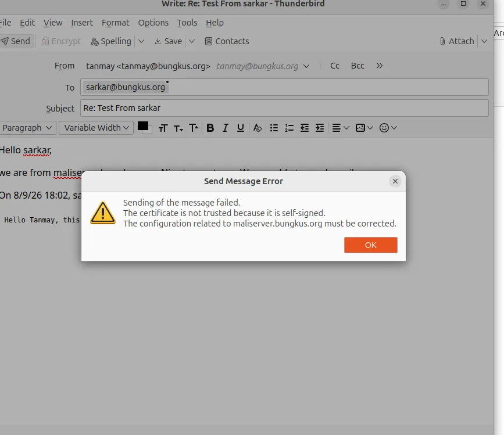This screenshot has width=504, height=435.
Task: Click OK in Send Message Error dialog
Action: point(371,245)
